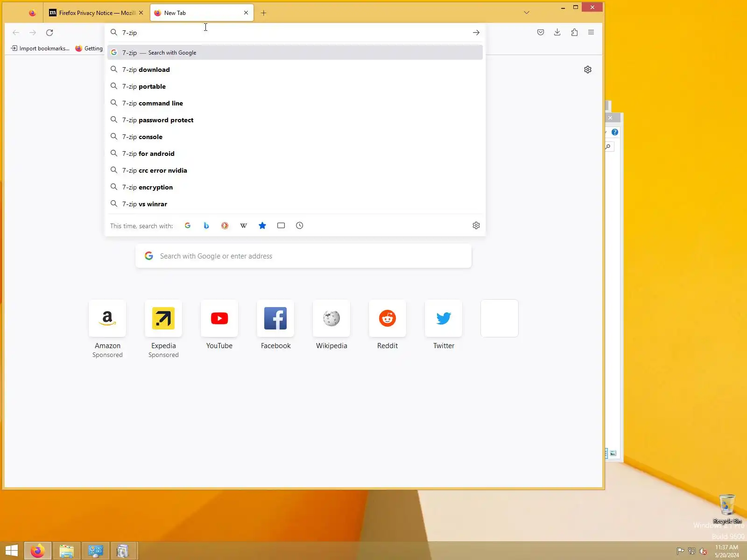
Task: Choose 7-zip Search with Google suggestion
Action: click(x=295, y=53)
